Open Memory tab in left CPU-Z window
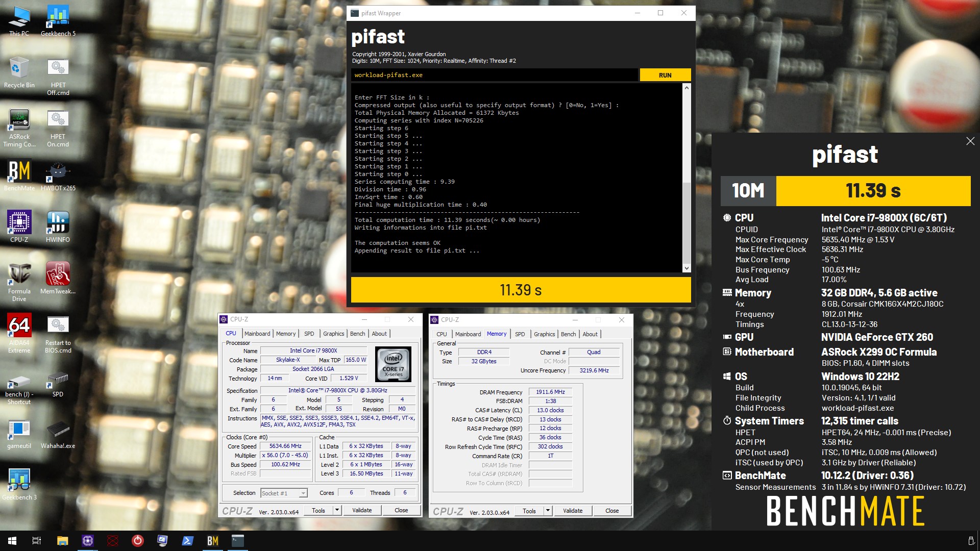This screenshot has height=551, width=980. (x=286, y=334)
